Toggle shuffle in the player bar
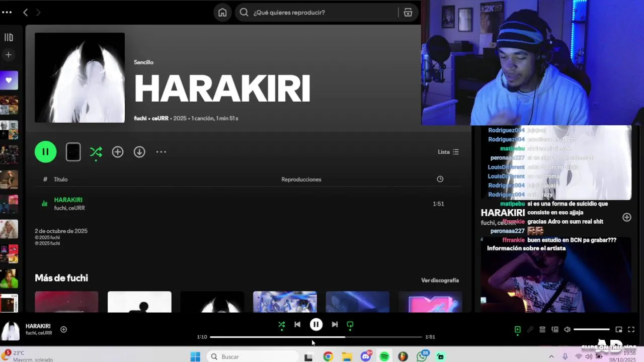Viewport: 644px width, 362px height. tap(282, 325)
